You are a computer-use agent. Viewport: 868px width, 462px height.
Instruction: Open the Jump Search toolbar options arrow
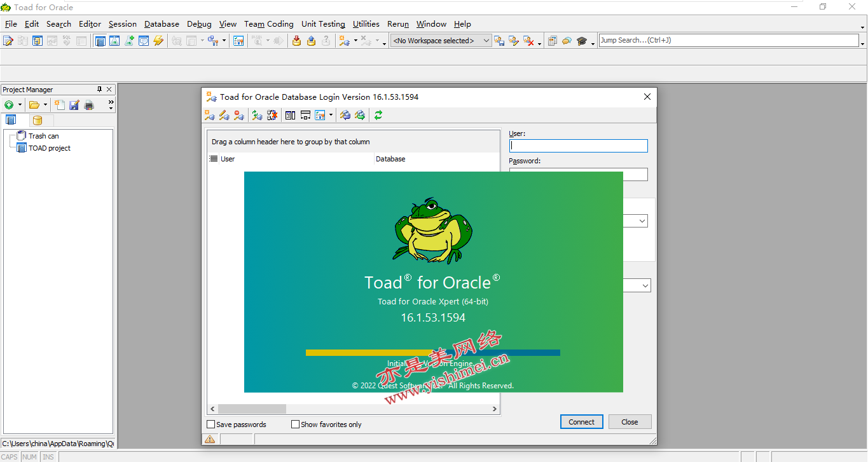pos(862,43)
